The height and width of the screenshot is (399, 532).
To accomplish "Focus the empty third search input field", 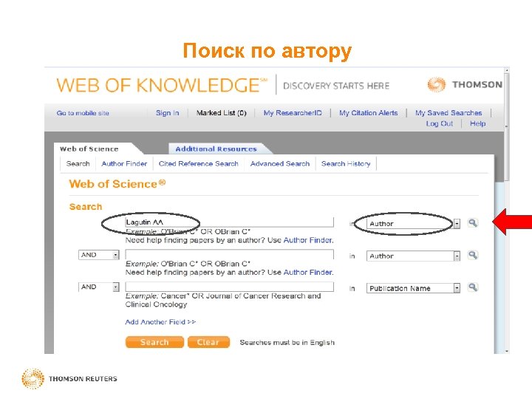I will 229,287.
